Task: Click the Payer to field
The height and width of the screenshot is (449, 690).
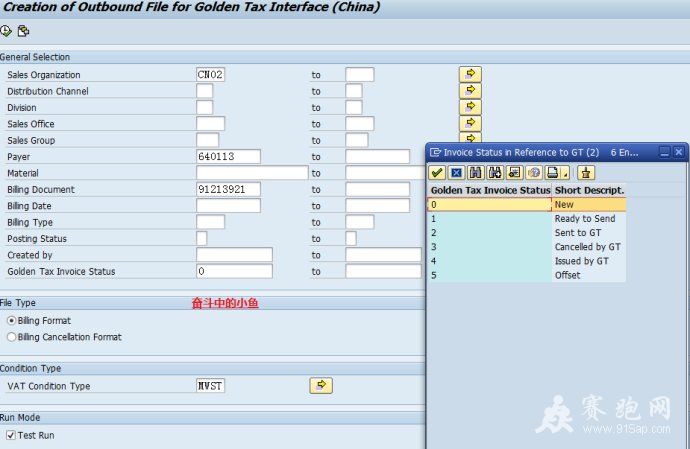Action: tap(378, 156)
